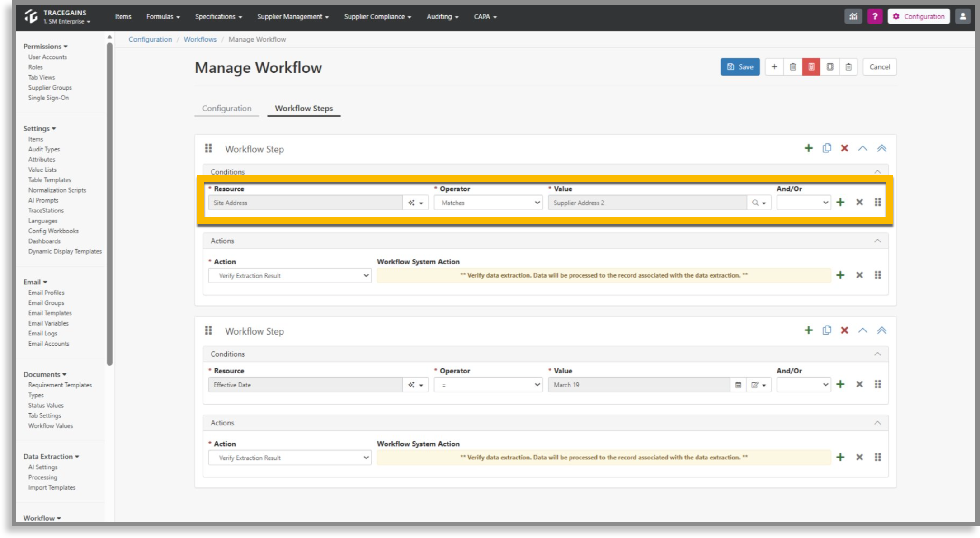
Task: Open AI Prompts in sidebar settings
Action: (x=43, y=200)
